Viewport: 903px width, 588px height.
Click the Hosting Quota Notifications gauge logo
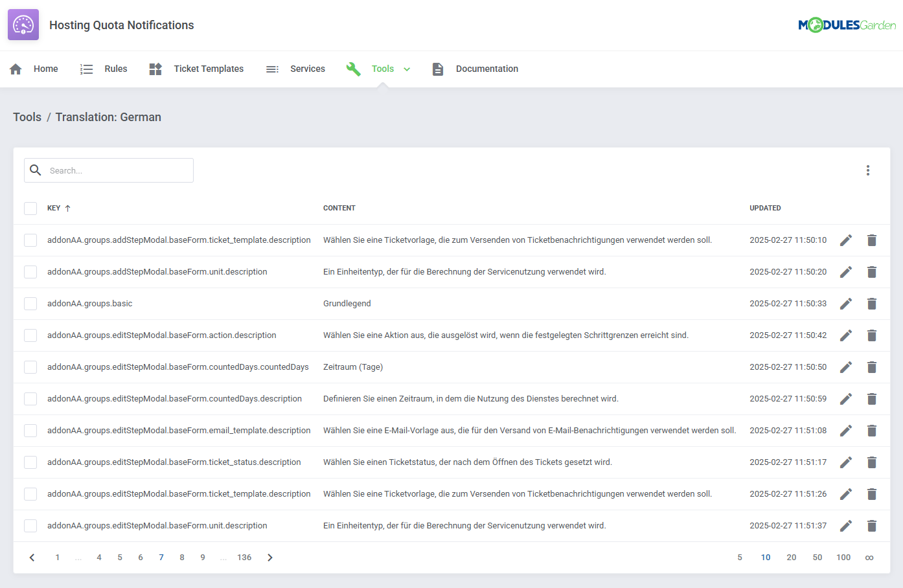[23, 24]
